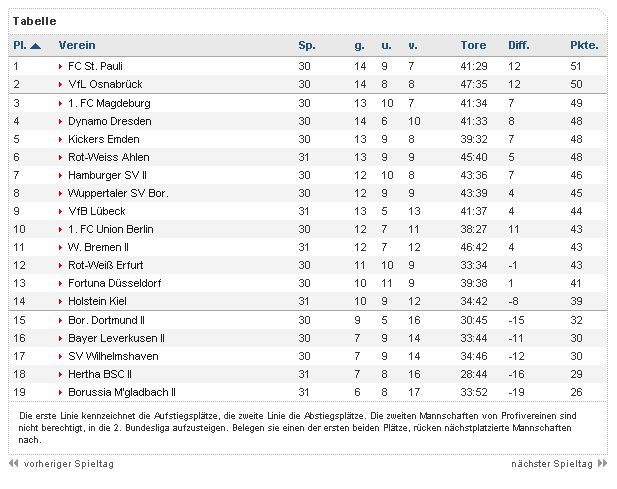Sort table by Tore column header
This screenshot has width=617, height=489.
[x=473, y=45]
